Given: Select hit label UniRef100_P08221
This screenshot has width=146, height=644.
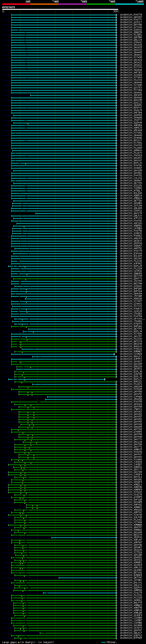Looking at the screenshot, I should (131, 349).
